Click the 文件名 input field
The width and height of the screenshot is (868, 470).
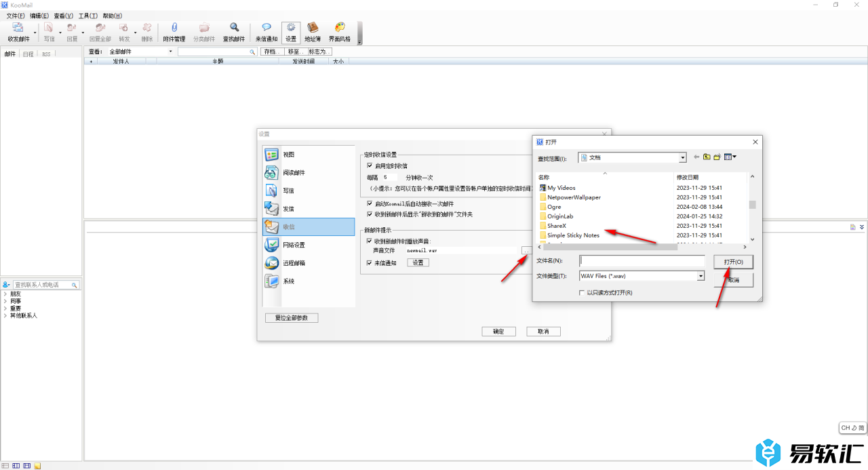click(642, 260)
